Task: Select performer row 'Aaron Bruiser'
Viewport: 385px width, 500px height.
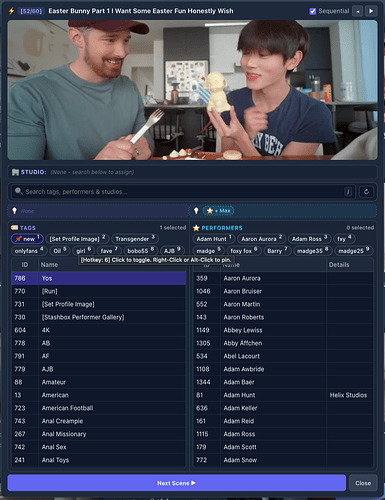Action: click(x=283, y=291)
